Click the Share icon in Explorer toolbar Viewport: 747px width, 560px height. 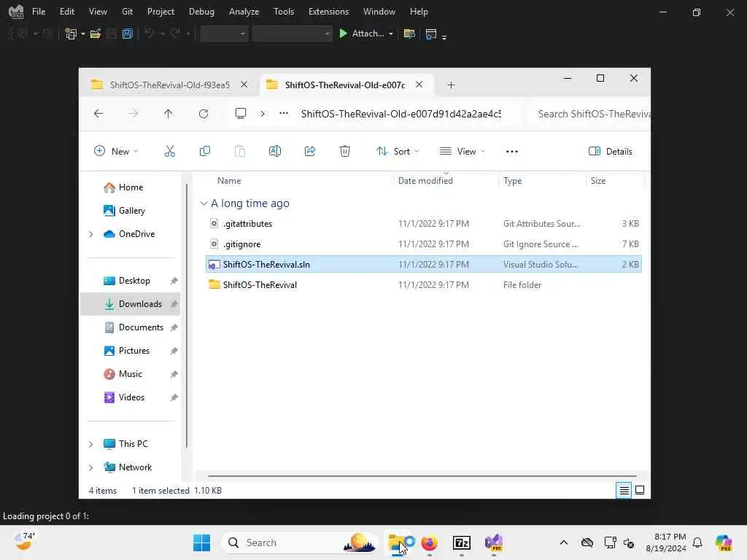tap(309, 152)
